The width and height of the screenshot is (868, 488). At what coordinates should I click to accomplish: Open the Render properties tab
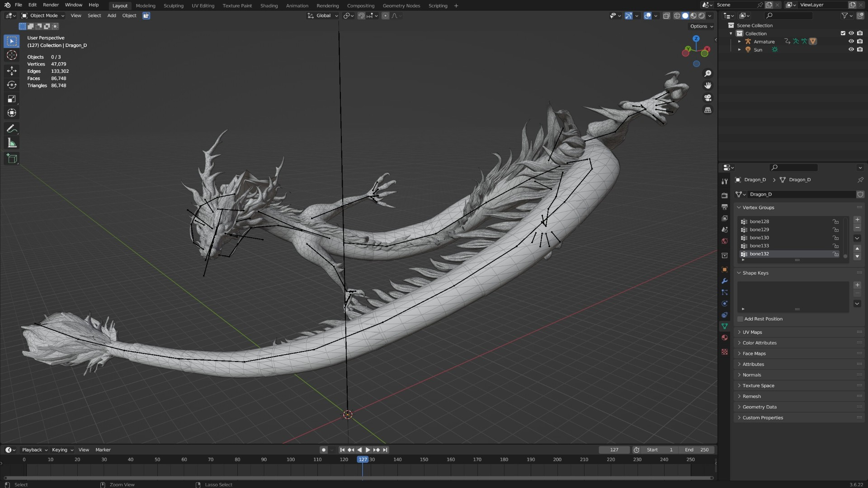pyautogui.click(x=725, y=196)
